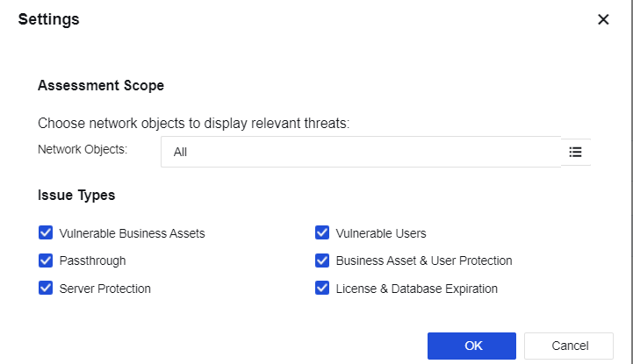Confirm settings with the OK button
The height and width of the screenshot is (364, 633).
click(x=471, y=346)
